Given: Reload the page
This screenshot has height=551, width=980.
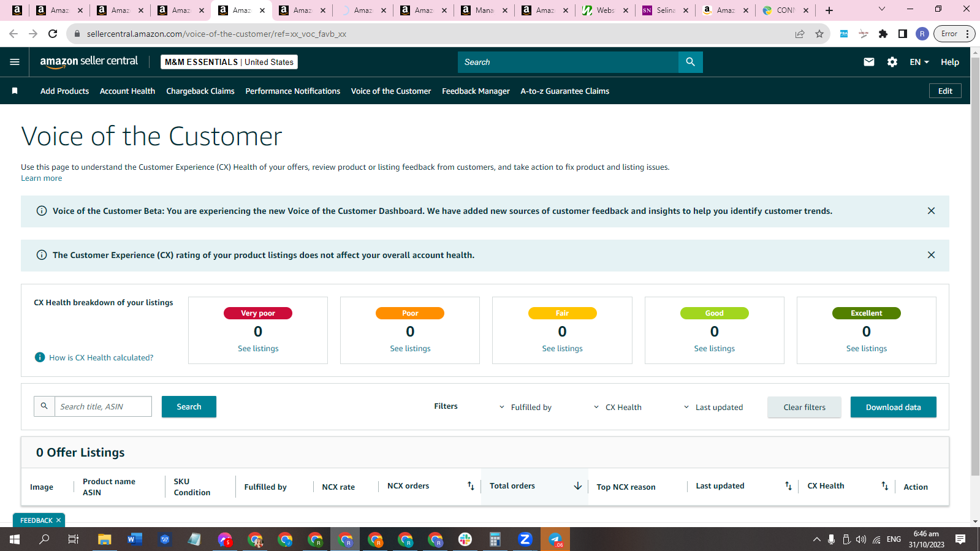Looking at the screenshot, I should pyautogui.click(x=53, y=34).
